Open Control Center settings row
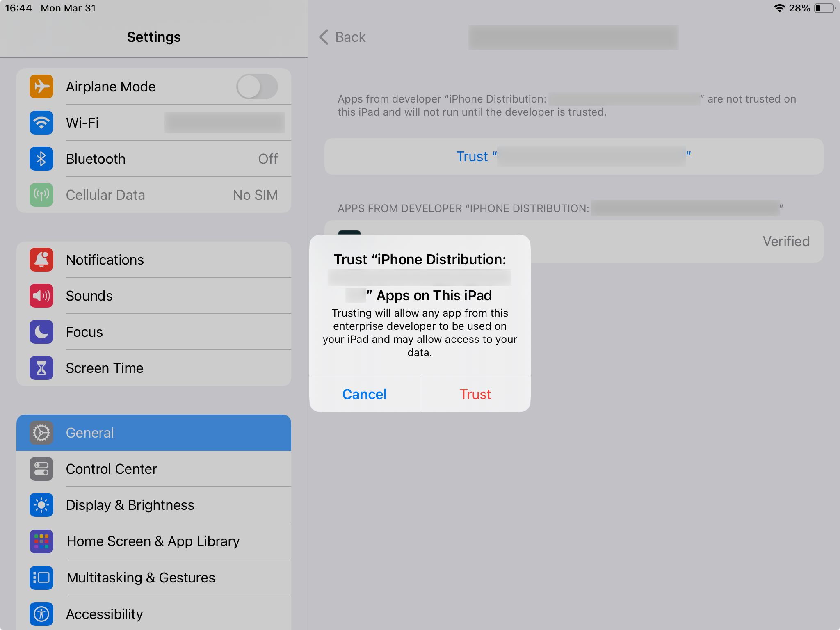The width and height of the screenshot is (840, 630). (154, 469)
